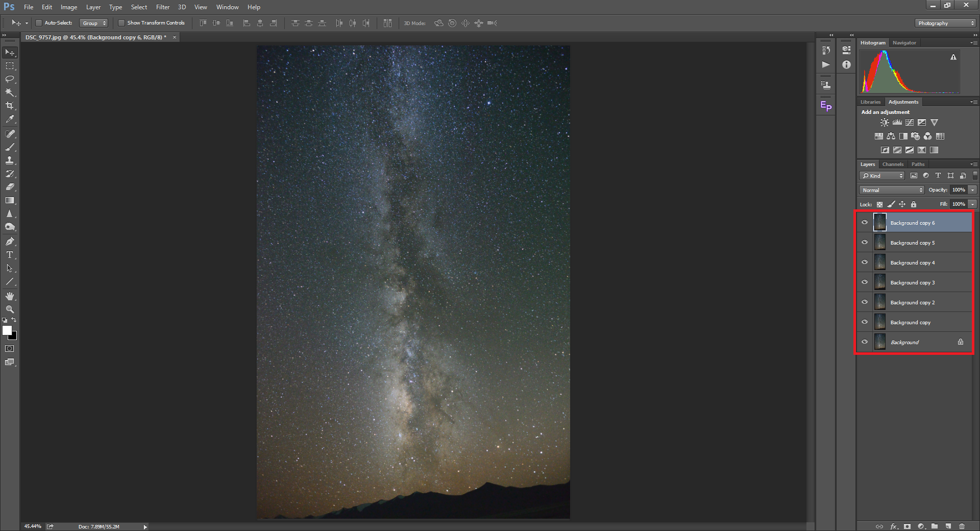
Task: Add a Brightness/Contrast adjustment
Action: [885, 123]
